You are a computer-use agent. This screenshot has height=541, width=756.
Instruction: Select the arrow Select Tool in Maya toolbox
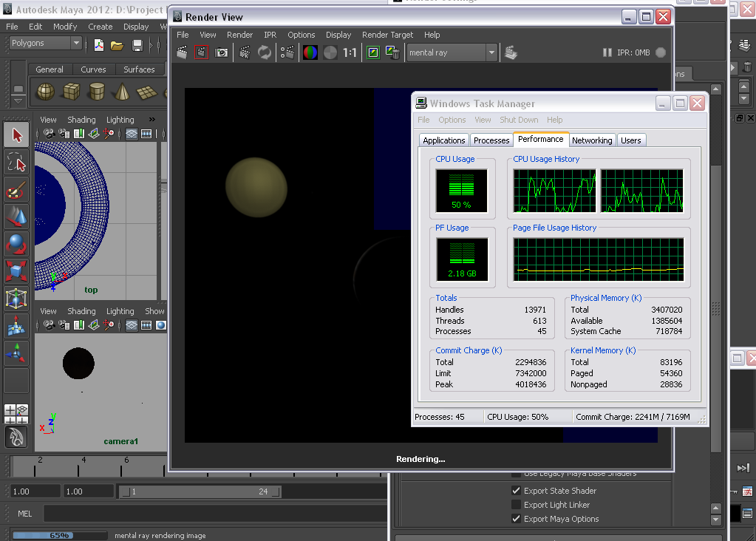pyautogui.click(x=17, y=135)
